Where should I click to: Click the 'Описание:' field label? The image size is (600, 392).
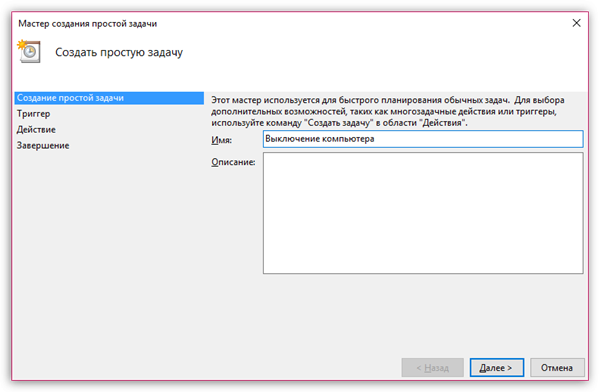click(x=233, y=162)
